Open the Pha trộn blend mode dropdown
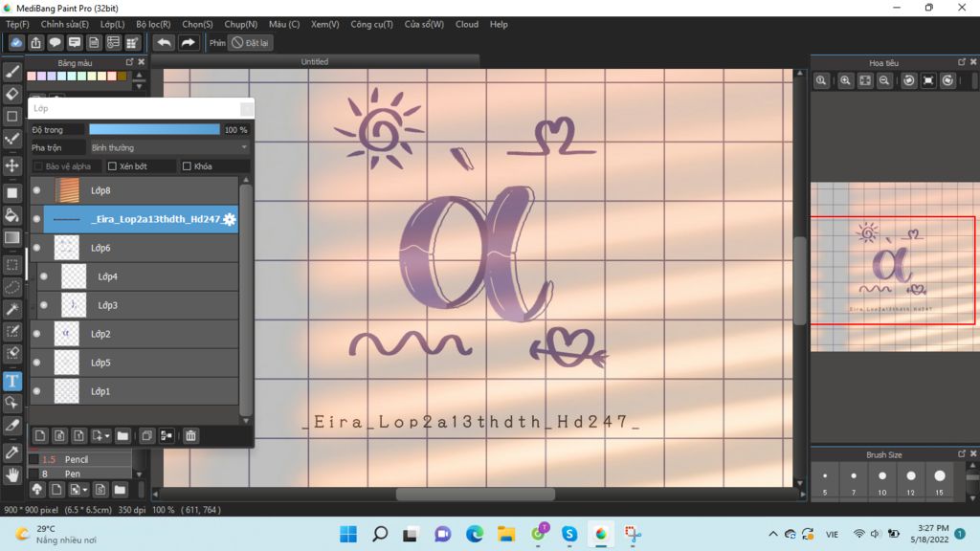The width and height of the screenshot is (980, 551). click(x=168, y=148)
